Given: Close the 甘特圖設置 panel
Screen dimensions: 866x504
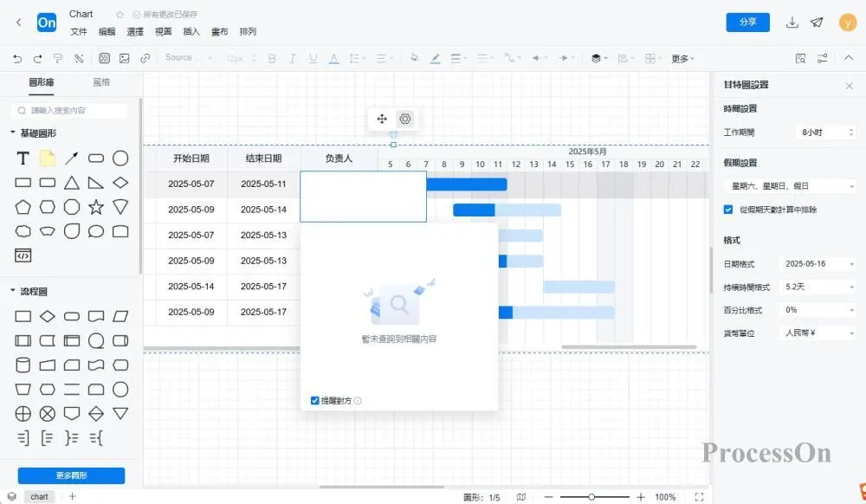Looking at the screenshot, I should pyautogui.click(x=850, y=86).
